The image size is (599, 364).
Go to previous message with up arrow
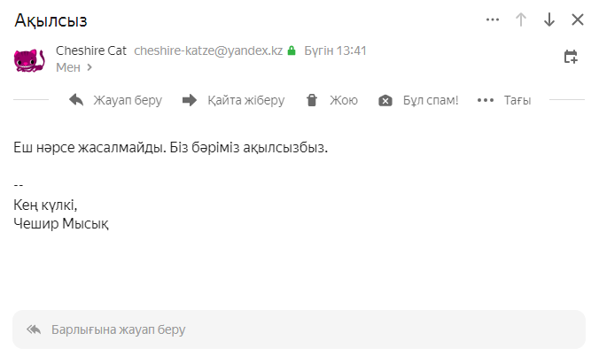[521, 19]
